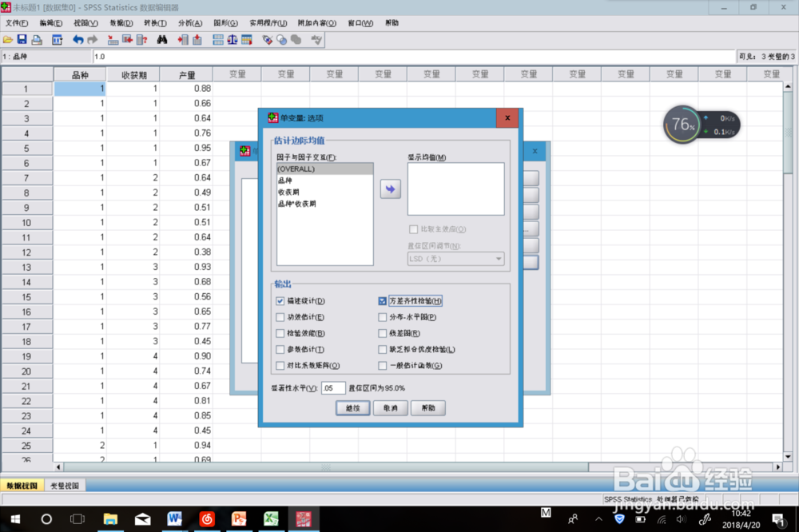This screenshot has width=799, height=532.
Task: Click the Open data file toolbar icon
Action: pyautogui.click(x=8, y=40)
